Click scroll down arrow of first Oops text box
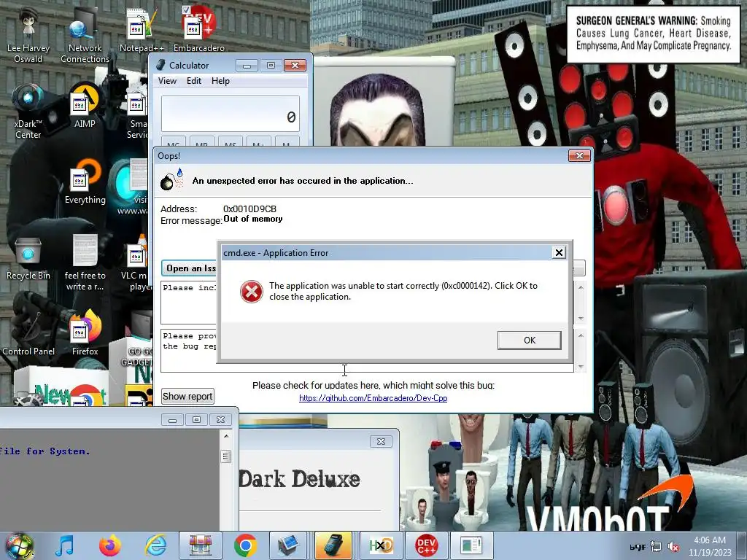Image resolution: width=747 pixels, height=560 pixels. click(x=581, y=318)
